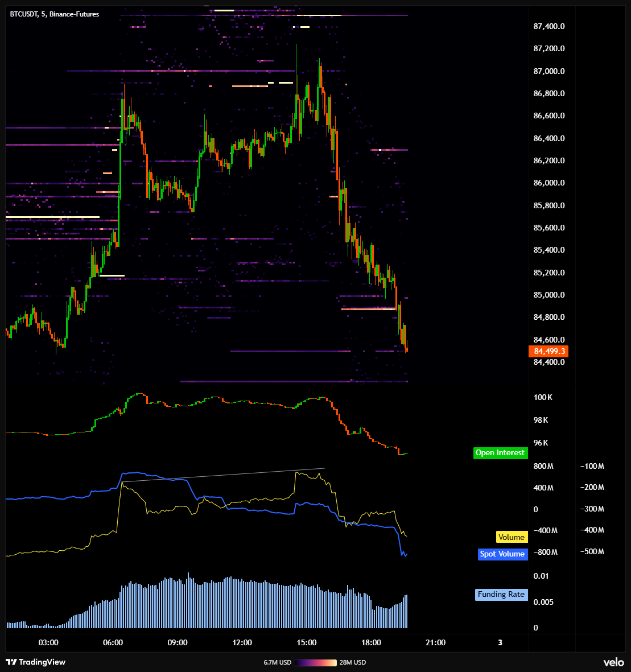
Task: Click the −500M spot volume axis label
Action: coord(592,551)
